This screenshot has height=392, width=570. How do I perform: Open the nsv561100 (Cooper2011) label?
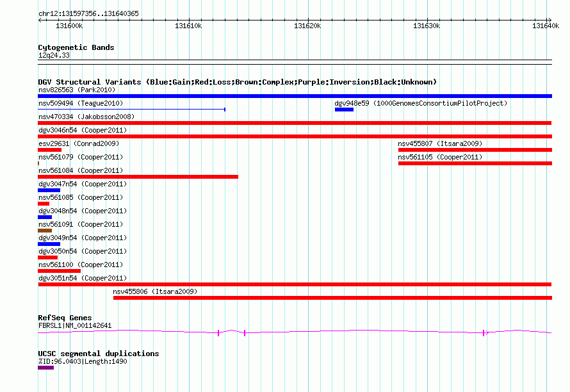81,265
